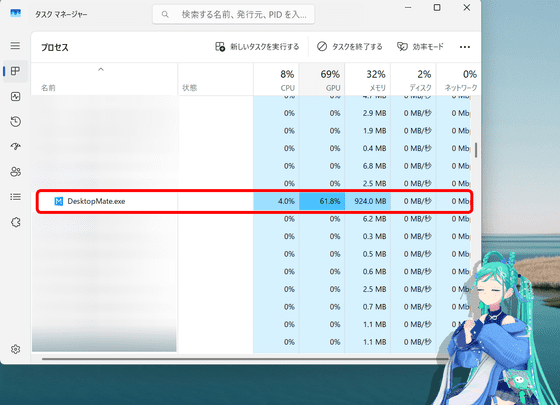Open the App history icon
This screenshot has width=560, height=405.
pos(15,121)
